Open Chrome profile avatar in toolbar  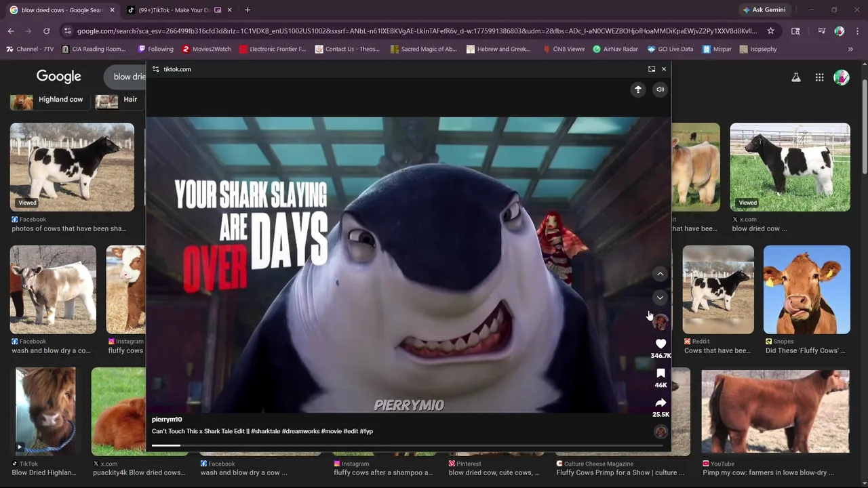(840, 30)
